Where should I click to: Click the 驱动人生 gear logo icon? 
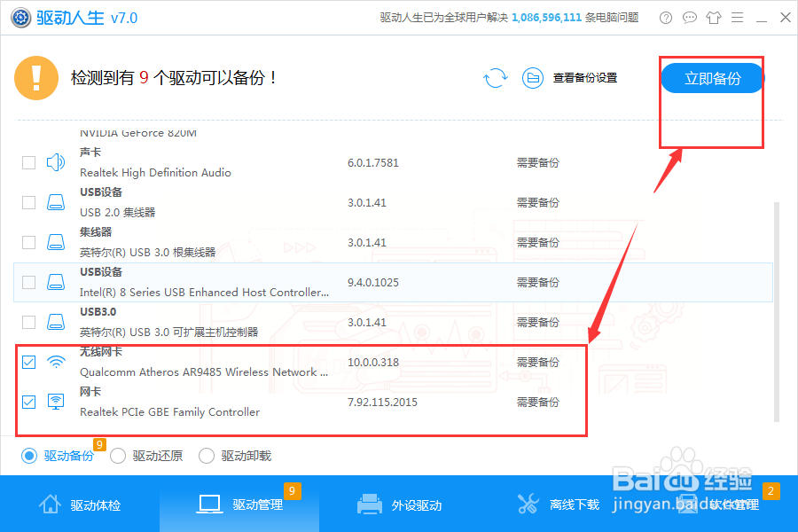tap(21, 18)
